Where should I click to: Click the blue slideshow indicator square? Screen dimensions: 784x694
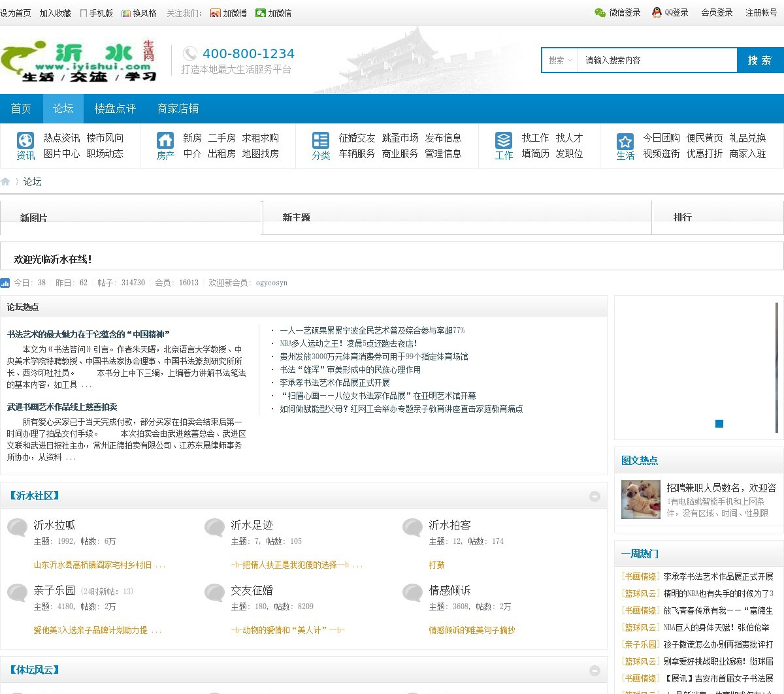(719, 424)
